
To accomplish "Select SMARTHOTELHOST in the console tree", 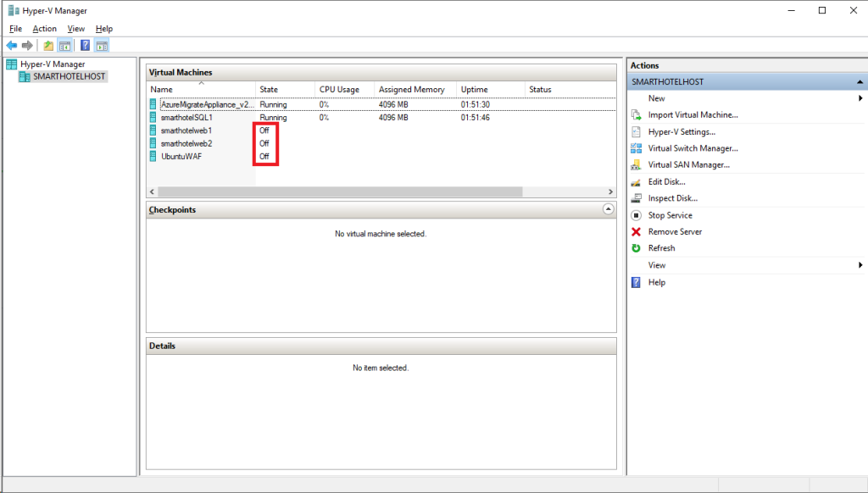I will click(69, 76).
